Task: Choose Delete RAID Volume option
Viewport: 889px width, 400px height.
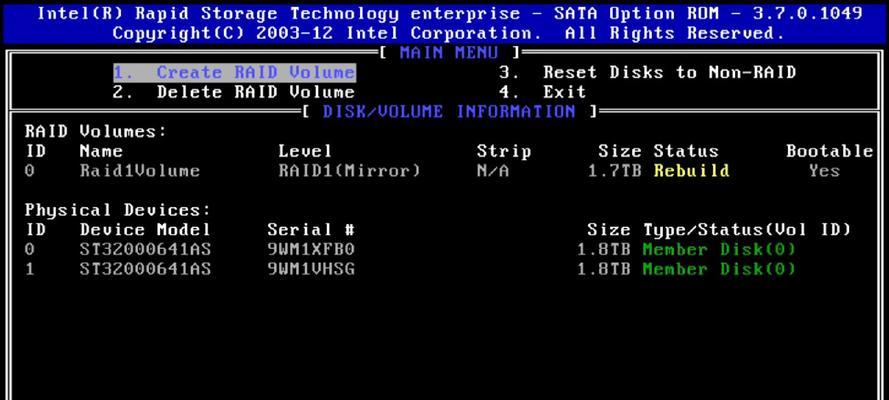Action: pyautogui.click(x=234, y=92)
